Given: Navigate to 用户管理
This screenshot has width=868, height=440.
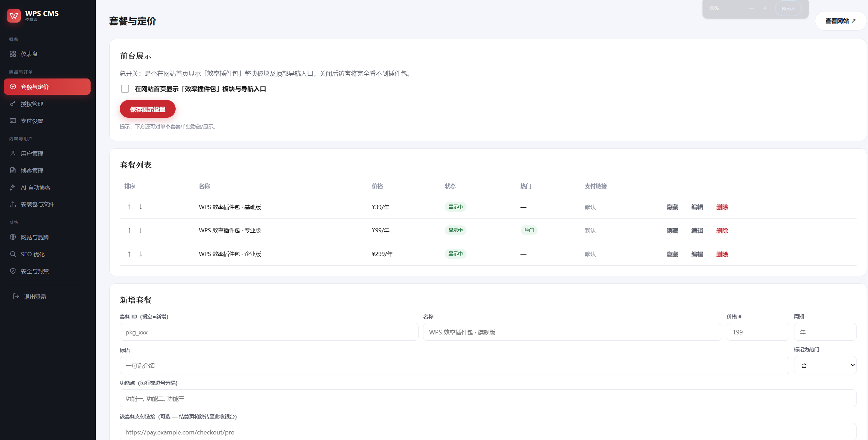Looking at the screenshot, I should coord(47,153).
